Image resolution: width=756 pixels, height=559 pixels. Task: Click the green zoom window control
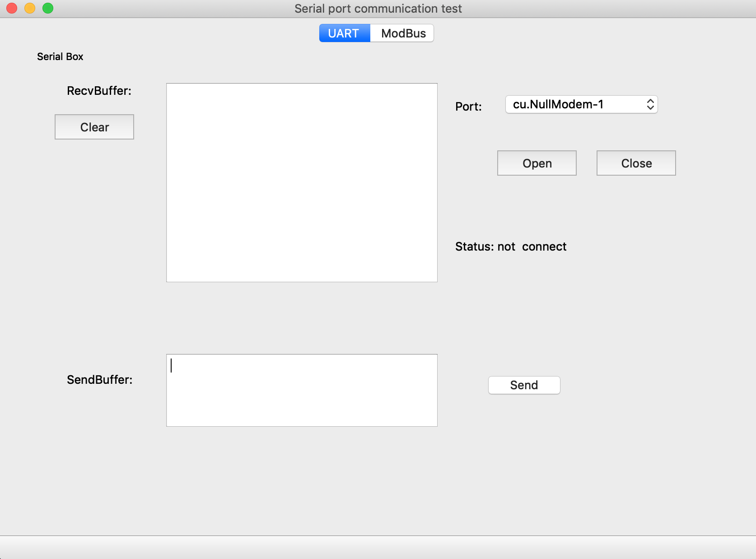click(x=47, y=8)
